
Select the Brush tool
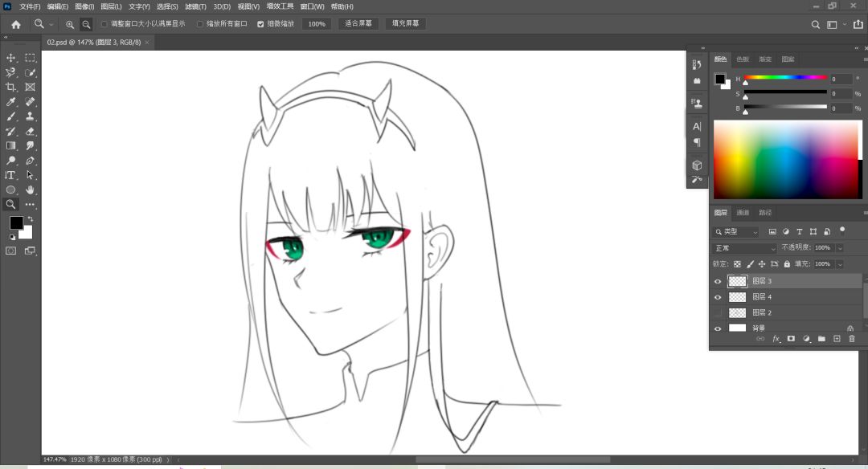click(x=10, y=116)
